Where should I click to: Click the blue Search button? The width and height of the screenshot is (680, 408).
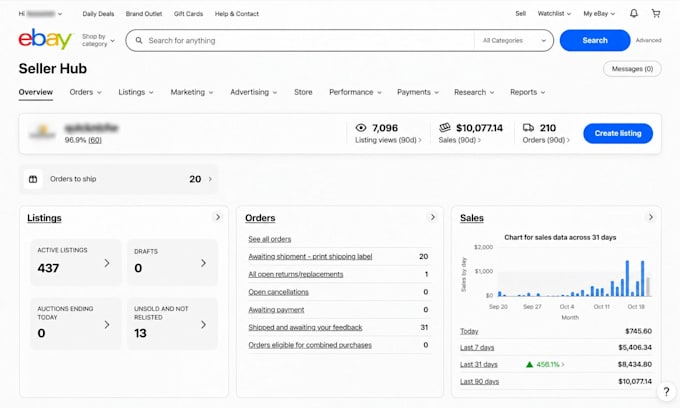coord(595,40)
